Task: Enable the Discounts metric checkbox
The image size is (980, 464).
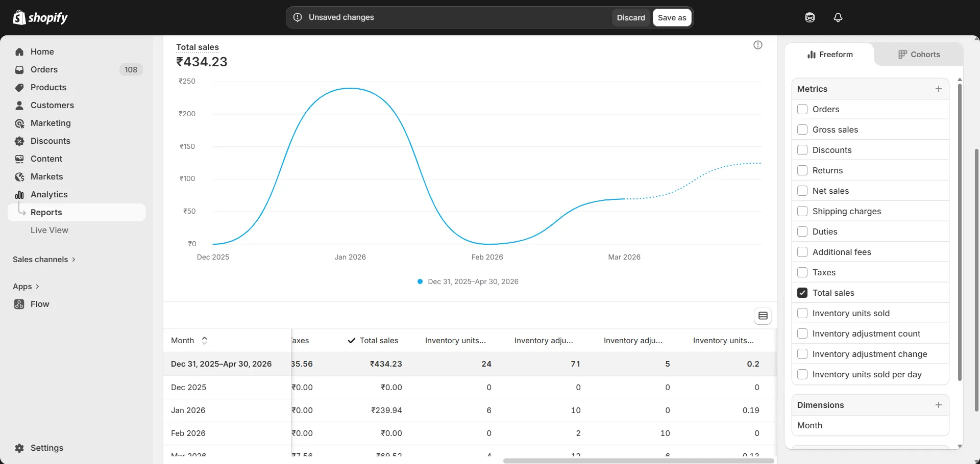Action: (x=802, y=150)
